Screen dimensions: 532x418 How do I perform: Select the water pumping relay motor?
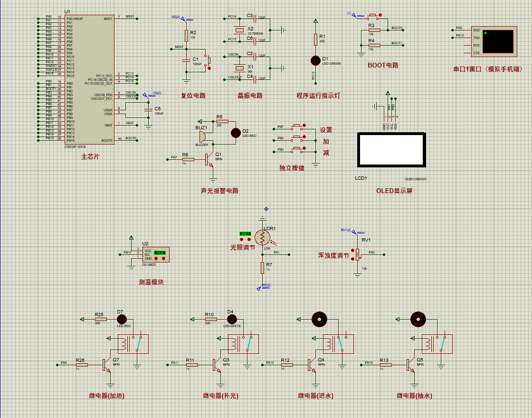(x=418, y=319)
